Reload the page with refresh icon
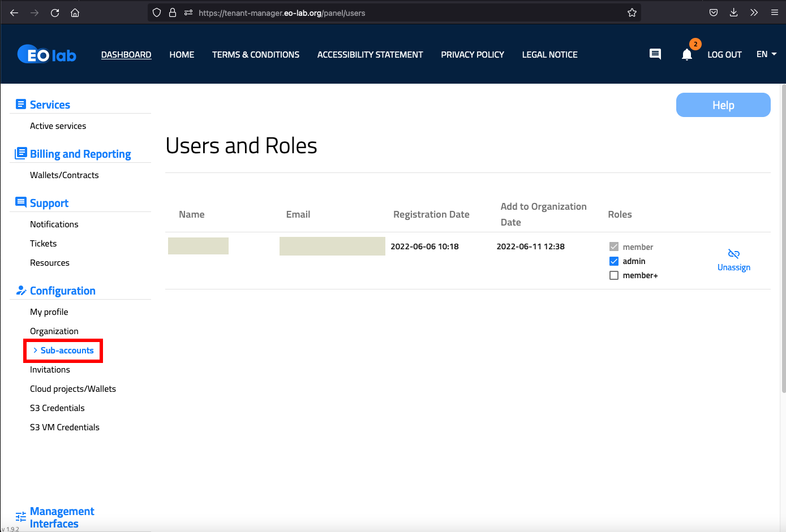The width and height of the screenshot is (786, 532). [x=55, y=12]
